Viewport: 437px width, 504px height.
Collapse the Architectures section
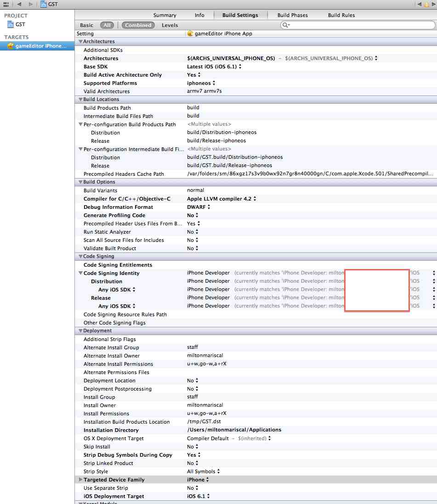point(80,41)
